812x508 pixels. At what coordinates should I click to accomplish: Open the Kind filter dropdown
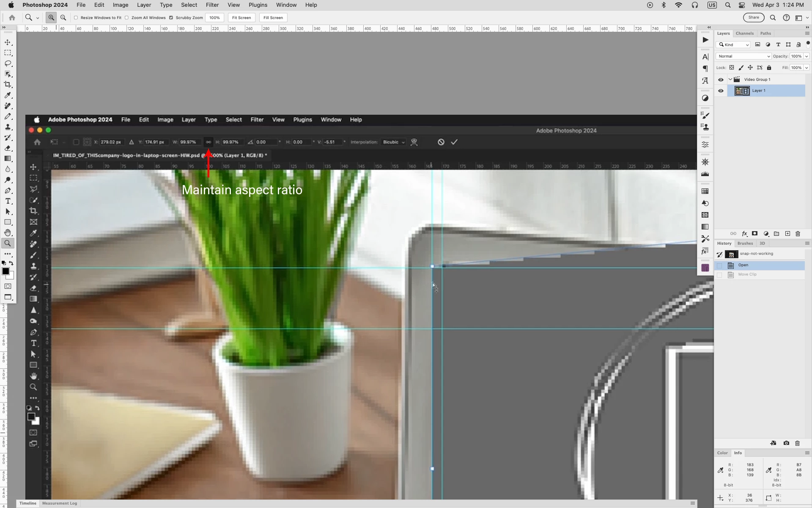(734, 45)
